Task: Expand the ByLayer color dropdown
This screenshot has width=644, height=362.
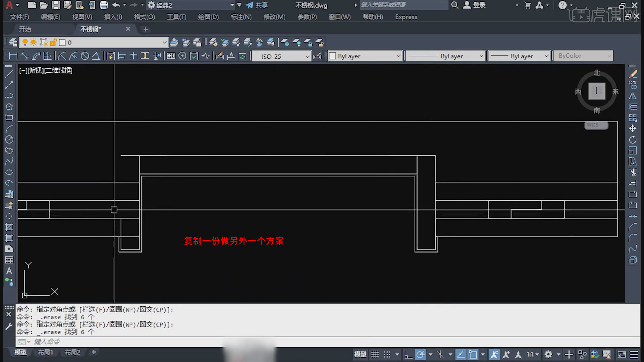Action: pyautogui.click(x=398, y=56)
